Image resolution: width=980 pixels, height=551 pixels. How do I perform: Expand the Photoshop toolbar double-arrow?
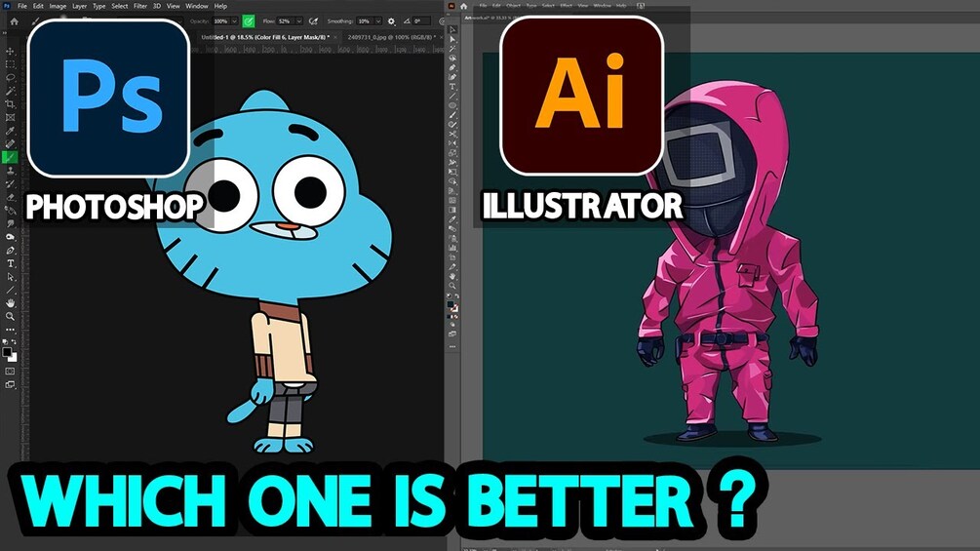(x=4, y=32)
